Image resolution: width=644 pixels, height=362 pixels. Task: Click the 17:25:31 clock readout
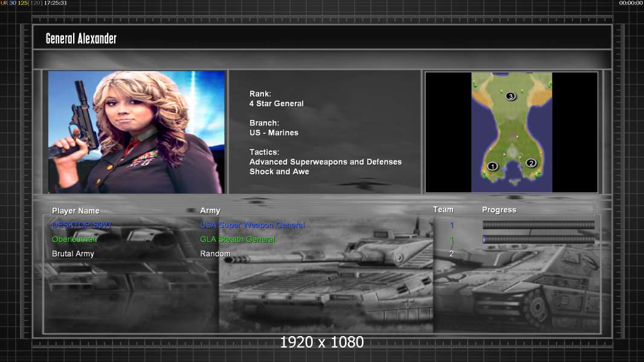tap(56, 3)
